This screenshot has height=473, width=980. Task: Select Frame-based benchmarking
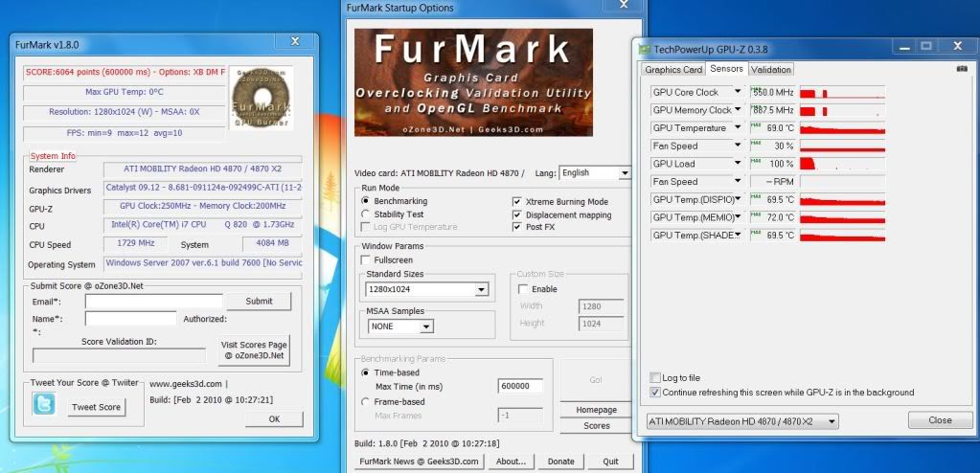(x=366, y=402)
